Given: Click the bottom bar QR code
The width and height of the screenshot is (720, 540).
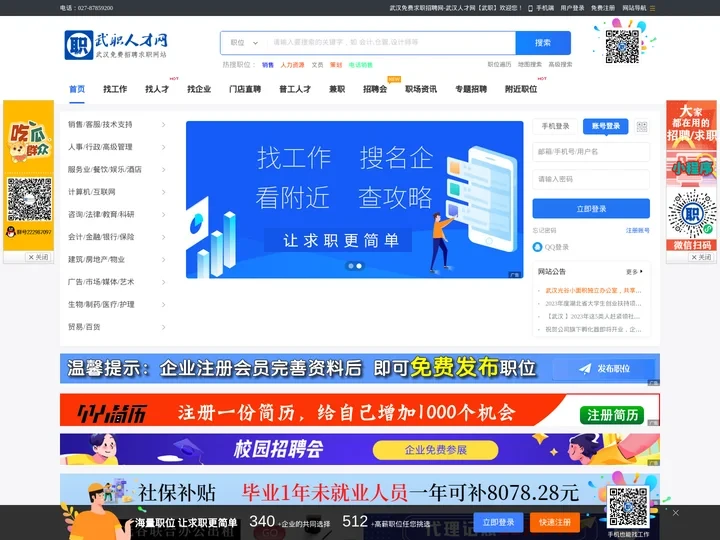Looking at the screenshot, I should [628, 507].
